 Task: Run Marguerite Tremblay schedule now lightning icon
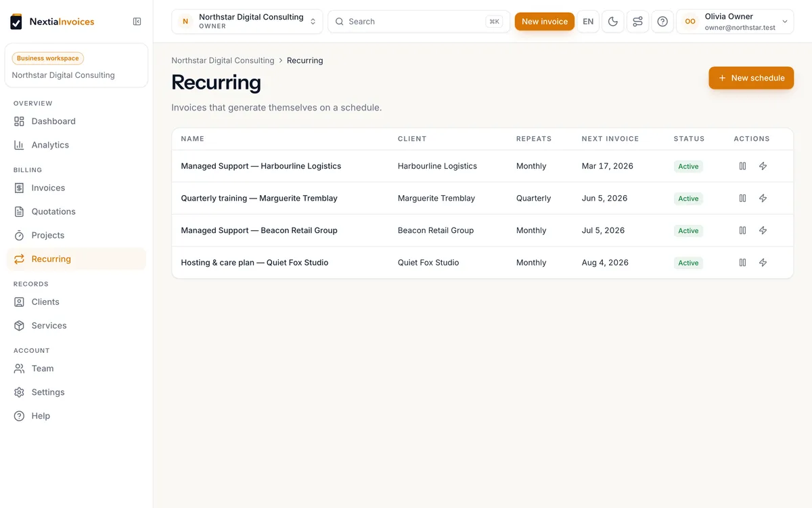763,198
